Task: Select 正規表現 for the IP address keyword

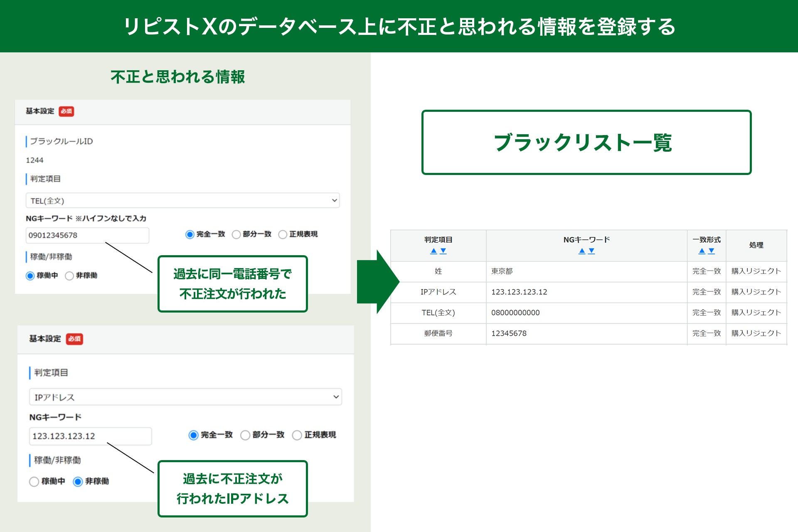Action: (x=297, y=435)
